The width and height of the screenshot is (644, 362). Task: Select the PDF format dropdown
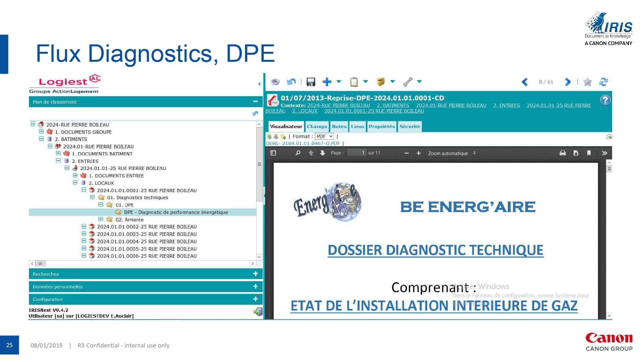point(324,136)
